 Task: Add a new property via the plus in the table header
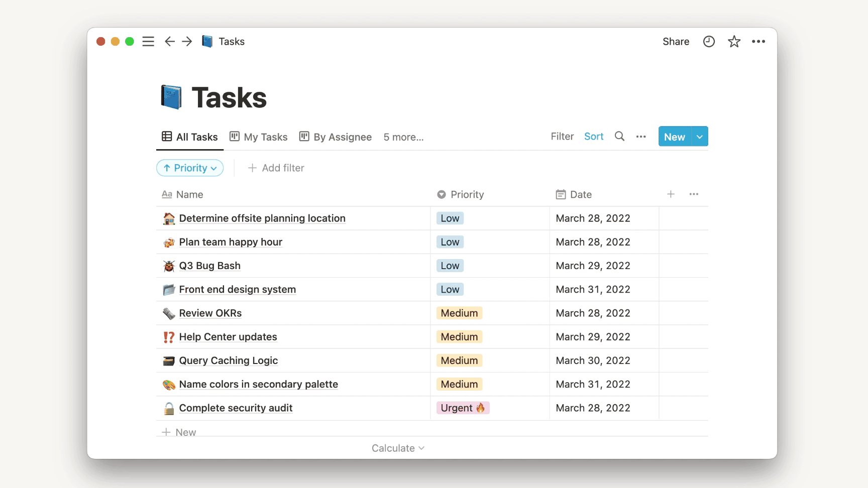pos(671,194)
